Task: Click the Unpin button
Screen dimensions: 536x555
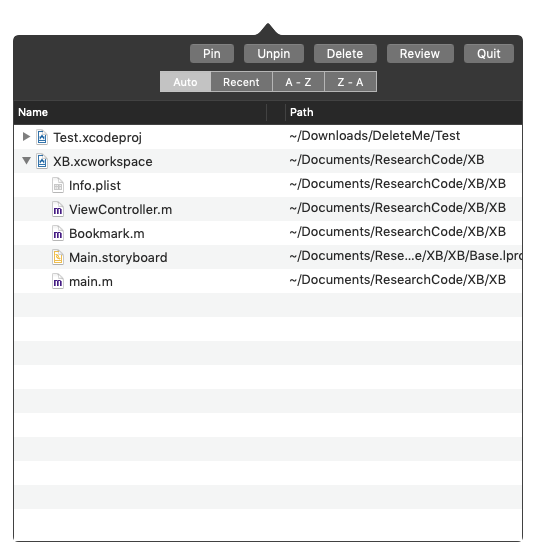Action: click(x=274, y=53)
